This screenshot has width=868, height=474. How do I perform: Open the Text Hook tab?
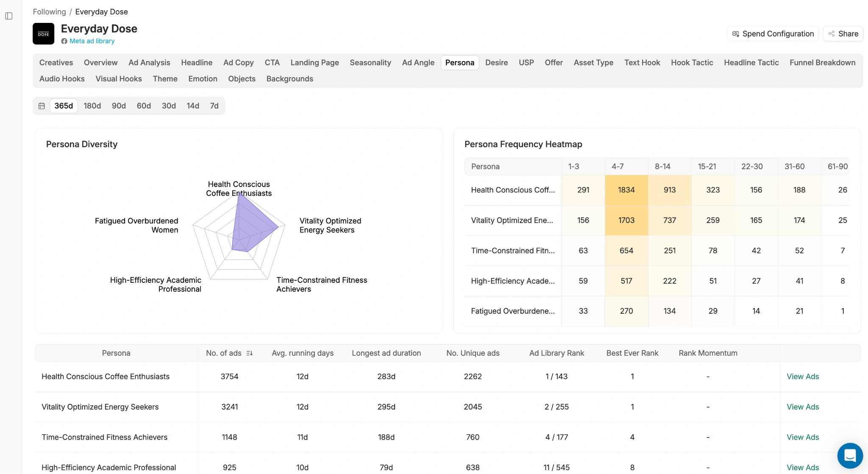642,63
